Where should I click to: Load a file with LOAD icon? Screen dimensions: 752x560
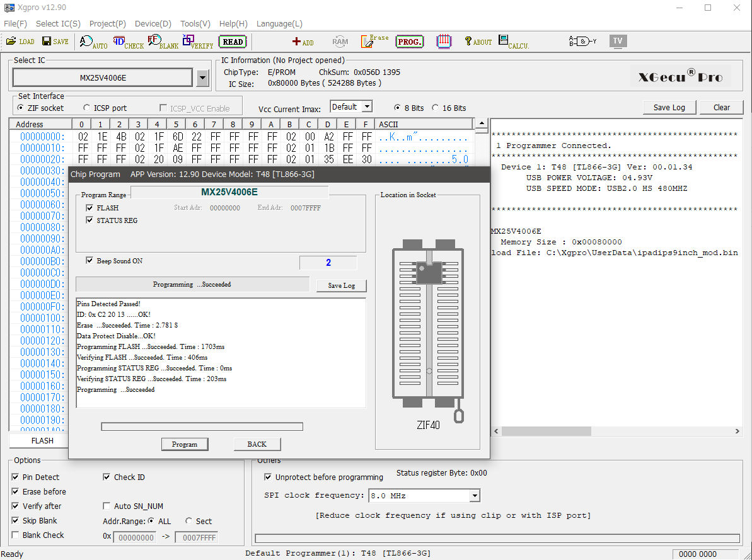pyautogui.click(x=20, y=42)
